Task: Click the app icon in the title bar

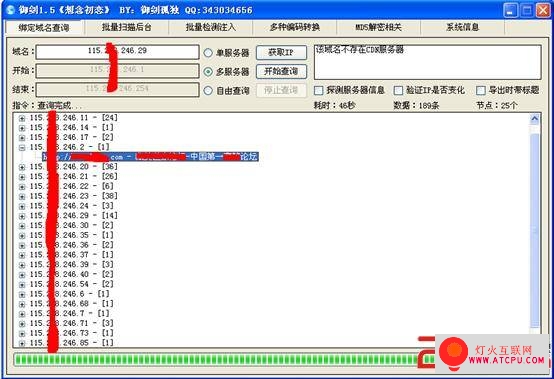Action: coord(11,10)
